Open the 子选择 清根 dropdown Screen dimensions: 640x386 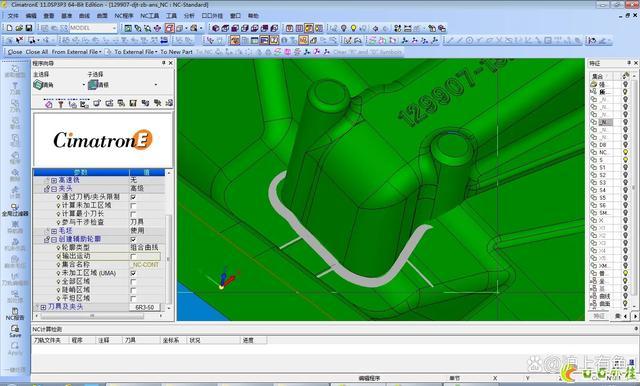156,85
